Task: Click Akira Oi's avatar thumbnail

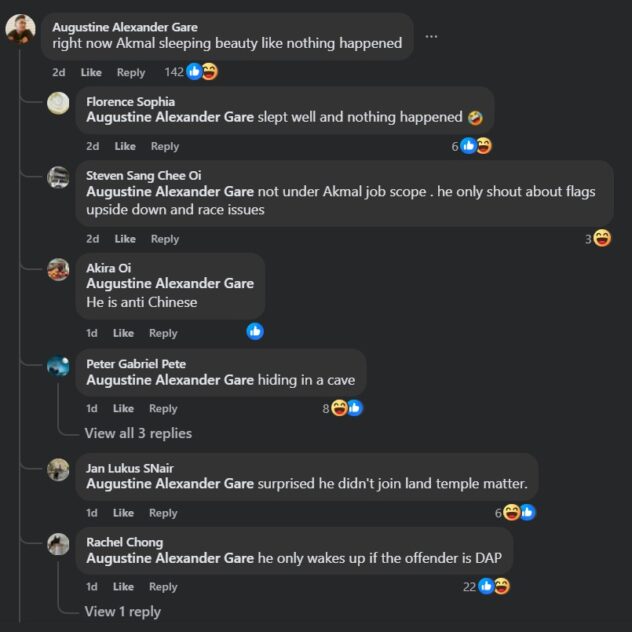Action: (59, 270)
